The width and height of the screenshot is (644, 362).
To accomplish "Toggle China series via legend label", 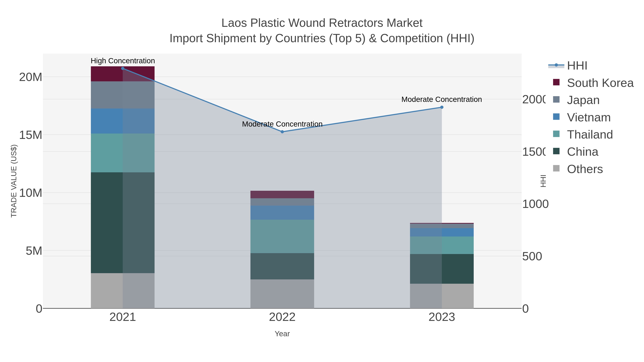I will pos(582,152).
